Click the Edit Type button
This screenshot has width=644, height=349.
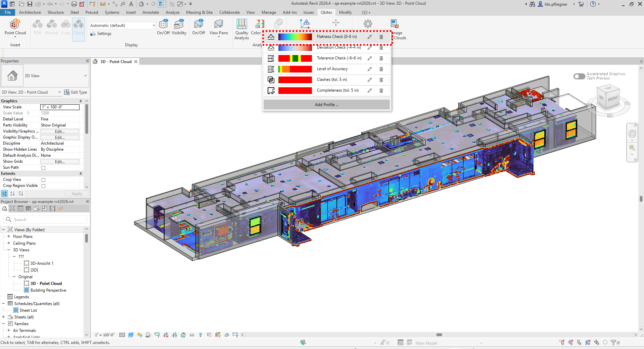(x=76, y=92)
